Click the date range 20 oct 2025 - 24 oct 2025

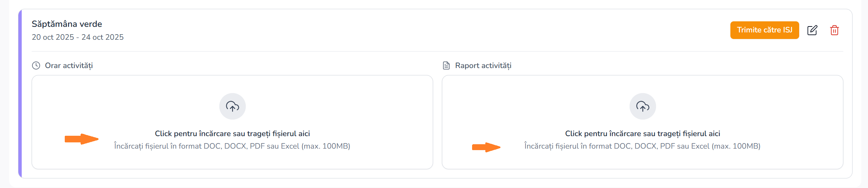click(78, 37)
